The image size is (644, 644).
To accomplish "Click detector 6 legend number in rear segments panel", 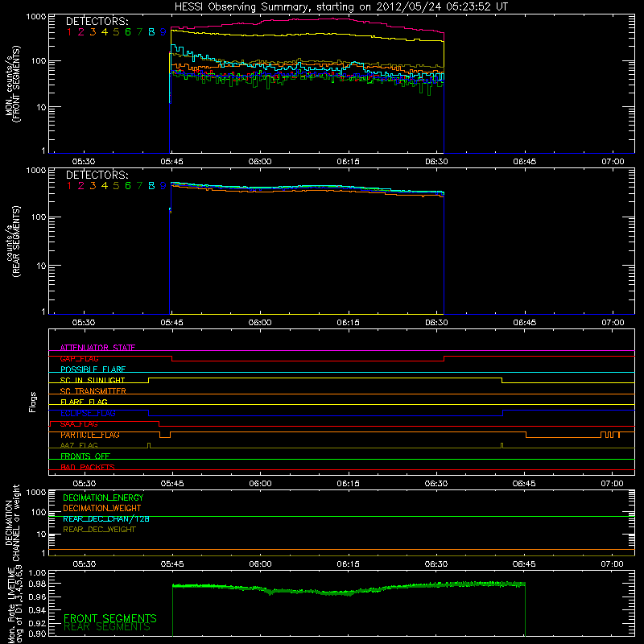I will [x=128, y=186].
